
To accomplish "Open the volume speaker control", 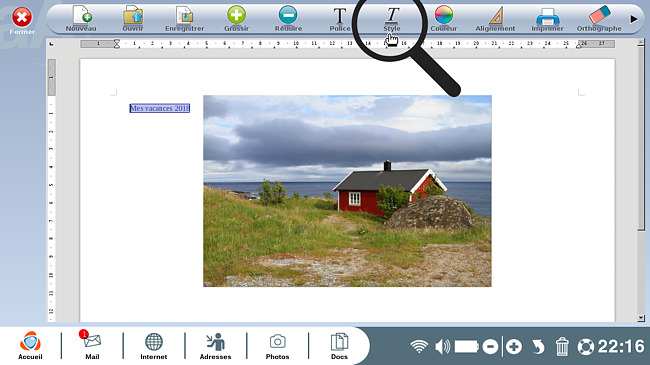I will pyautogui.click(x=442, y=346).
